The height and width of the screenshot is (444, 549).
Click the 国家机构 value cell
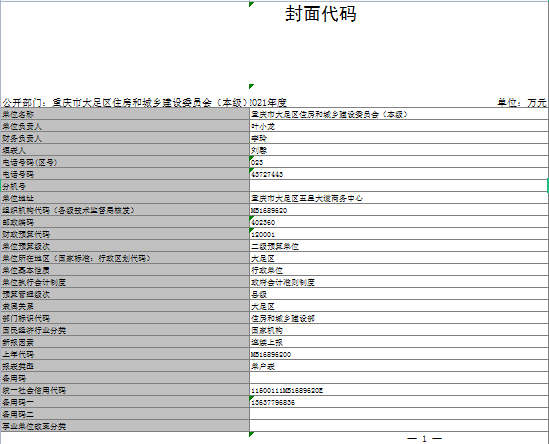[398, 330]
